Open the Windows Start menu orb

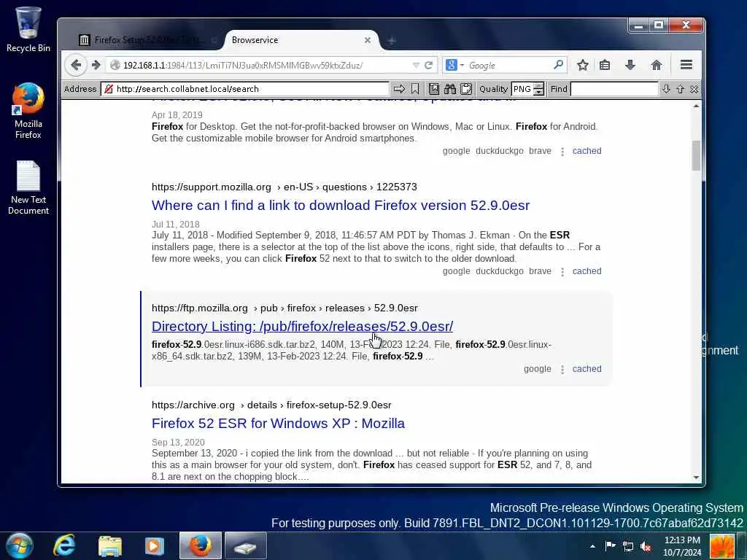click(x=19, y=545)
